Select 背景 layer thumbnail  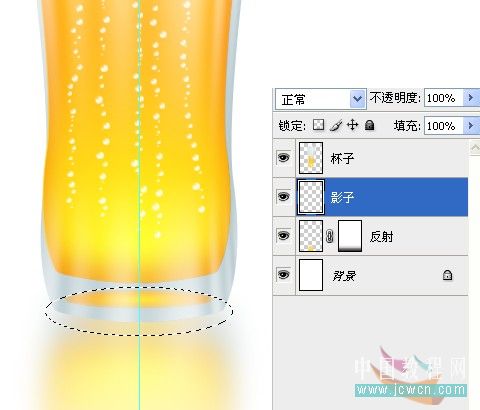[x=311, y=275]
